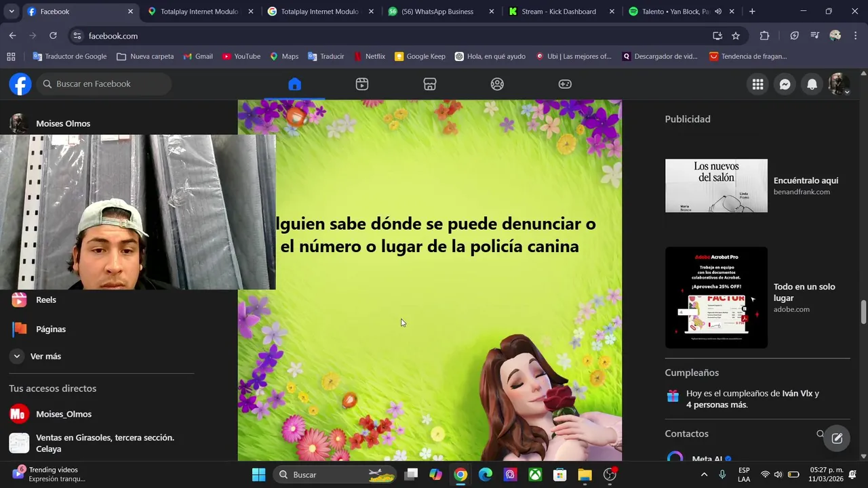The width and height of the screenshot is (868, 488).
Task: Open Microsoft Edge from the taskbar
Action: (x=486, y=474)
